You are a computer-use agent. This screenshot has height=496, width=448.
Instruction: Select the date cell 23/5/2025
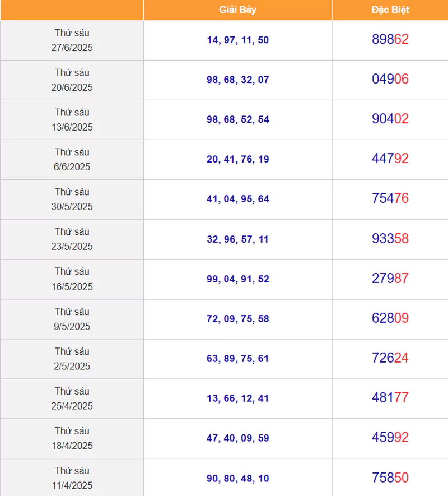pyautogui.click(x=72, y=239)
